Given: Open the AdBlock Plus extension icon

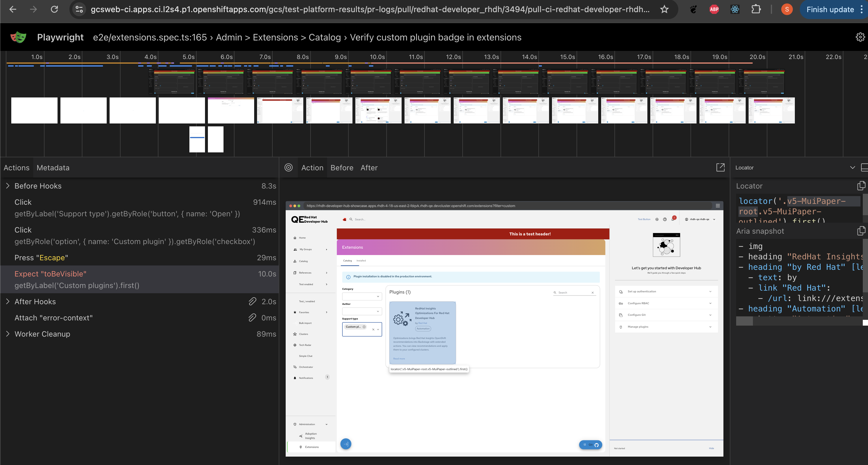Looking at the screenshot, I should 714,10.
